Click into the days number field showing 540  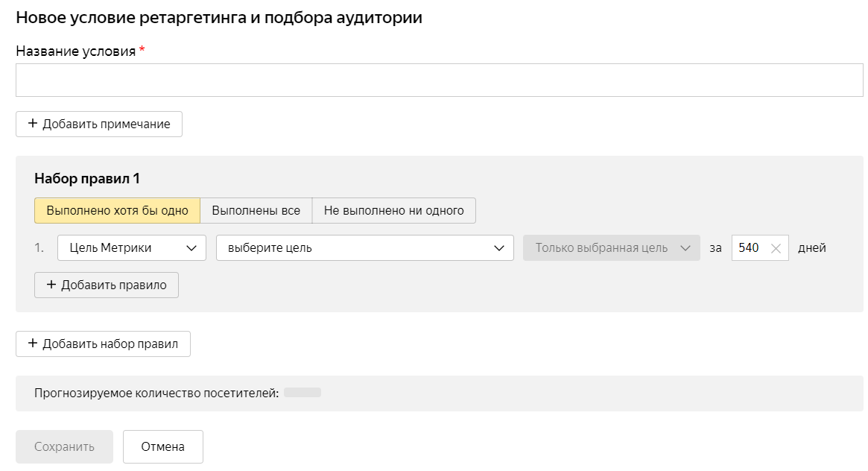coord(749,248)
